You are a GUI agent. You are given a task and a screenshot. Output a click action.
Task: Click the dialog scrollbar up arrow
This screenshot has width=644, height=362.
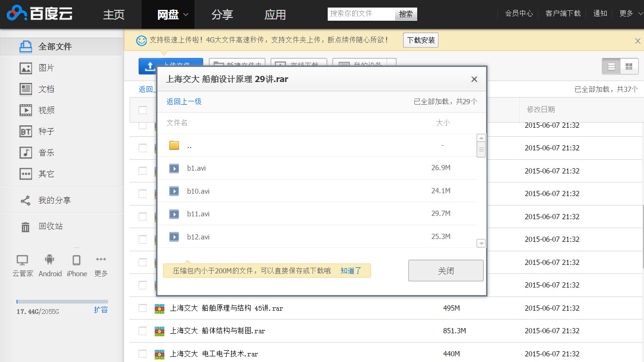[481, 138]
